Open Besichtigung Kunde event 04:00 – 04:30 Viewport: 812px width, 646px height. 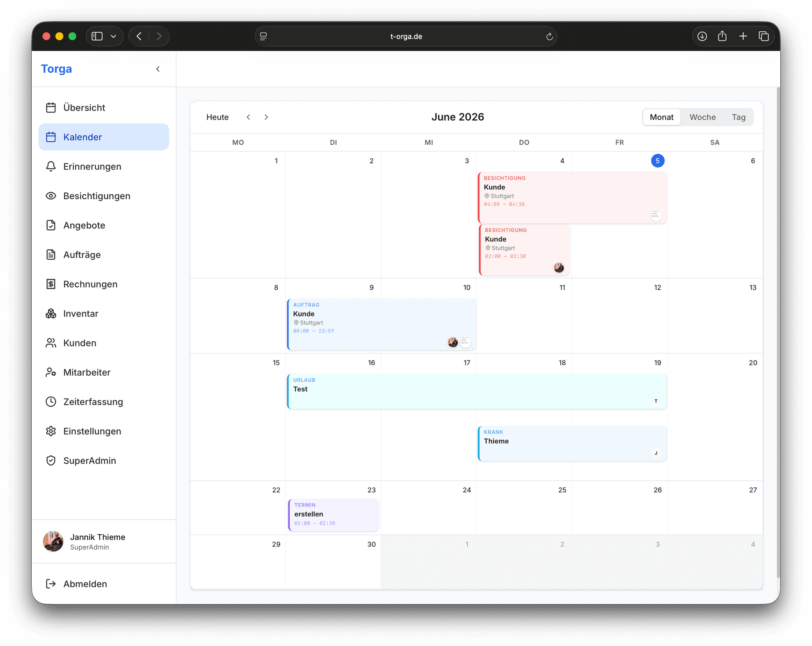coord(573,198)
